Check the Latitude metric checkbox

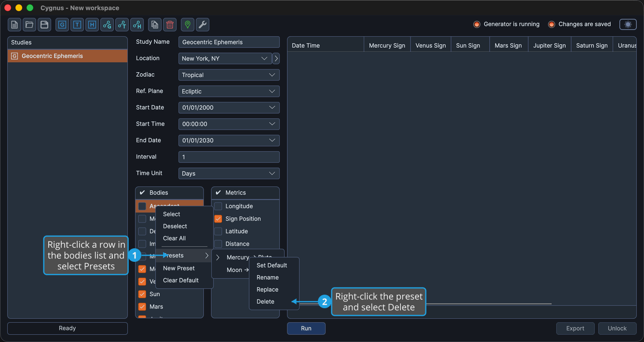coord(218,231)
